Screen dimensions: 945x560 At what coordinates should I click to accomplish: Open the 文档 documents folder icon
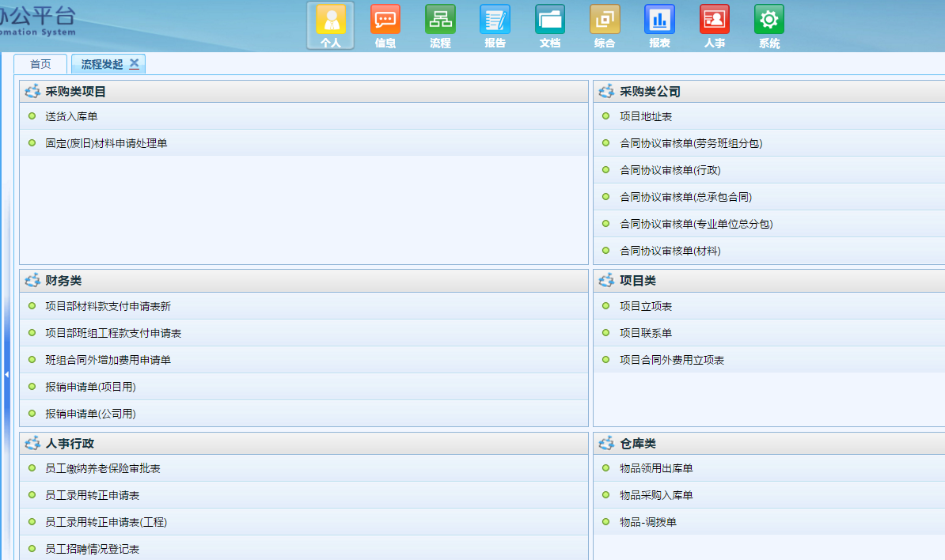549,25
